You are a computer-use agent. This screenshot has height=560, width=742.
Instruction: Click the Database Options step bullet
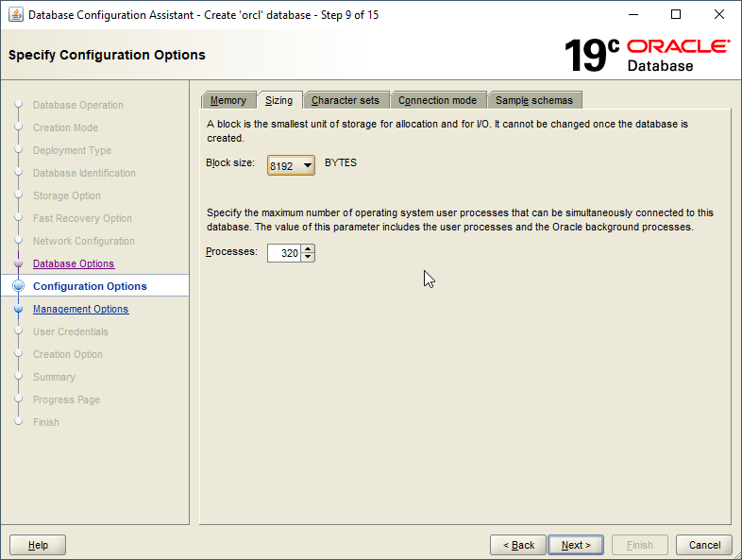pos(19,263)
